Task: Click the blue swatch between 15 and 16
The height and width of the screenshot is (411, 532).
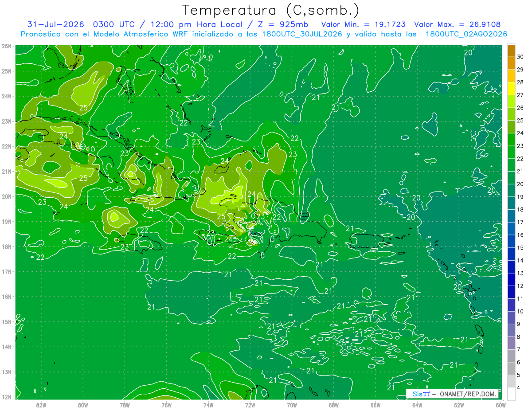Action: pos(511,242)
